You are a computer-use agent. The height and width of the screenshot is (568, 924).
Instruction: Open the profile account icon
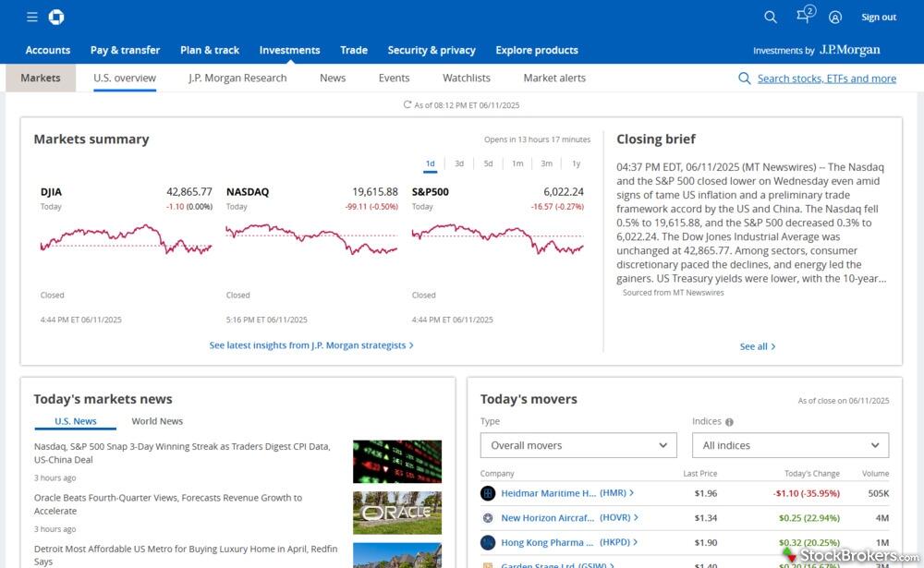tap(835, 17)
